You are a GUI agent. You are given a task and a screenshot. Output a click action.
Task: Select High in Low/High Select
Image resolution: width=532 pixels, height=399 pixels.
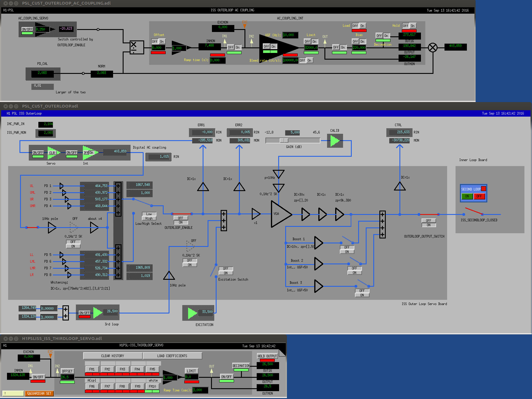(x=149, y=218)
